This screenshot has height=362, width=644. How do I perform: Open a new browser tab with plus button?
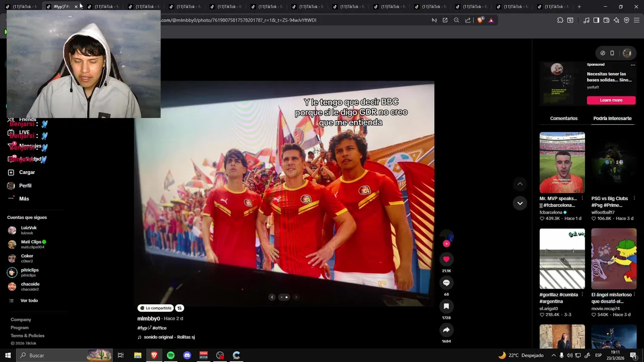click(x=579, y=7)
